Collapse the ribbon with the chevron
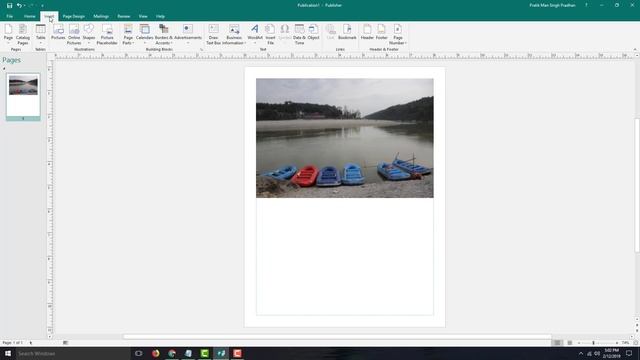 [x=635, y=49]
